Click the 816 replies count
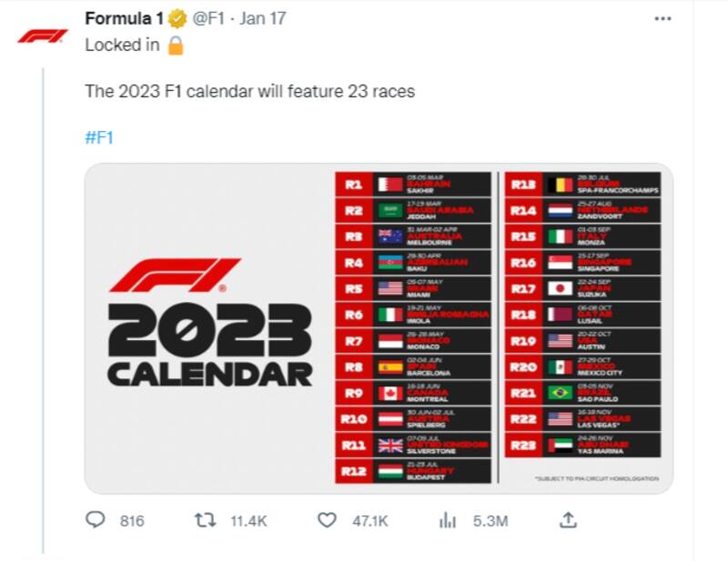This screenshot has height=561, width=728. (x=133, y=521)
